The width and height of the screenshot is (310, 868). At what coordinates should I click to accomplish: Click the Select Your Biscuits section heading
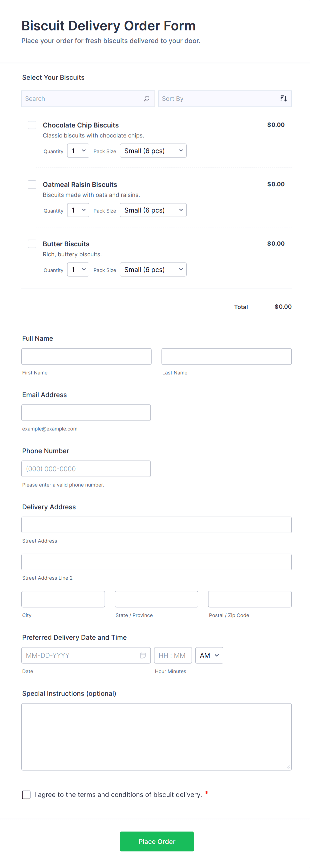coord(53,77)
